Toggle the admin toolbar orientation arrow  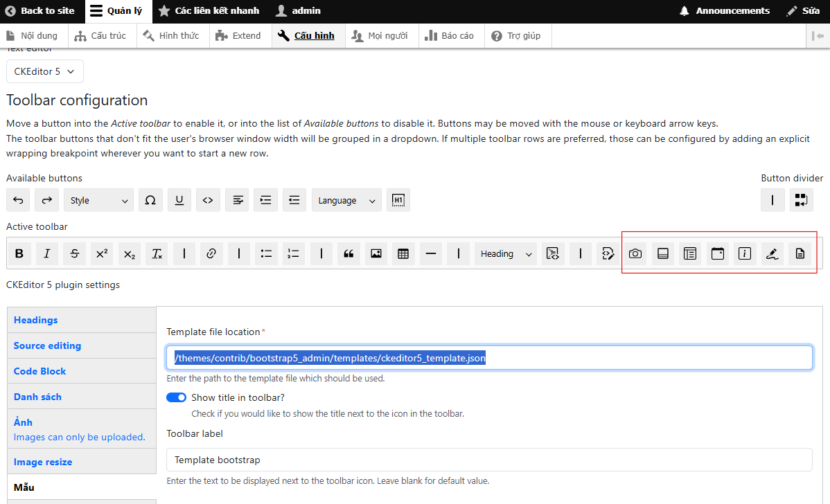[818, 36]
